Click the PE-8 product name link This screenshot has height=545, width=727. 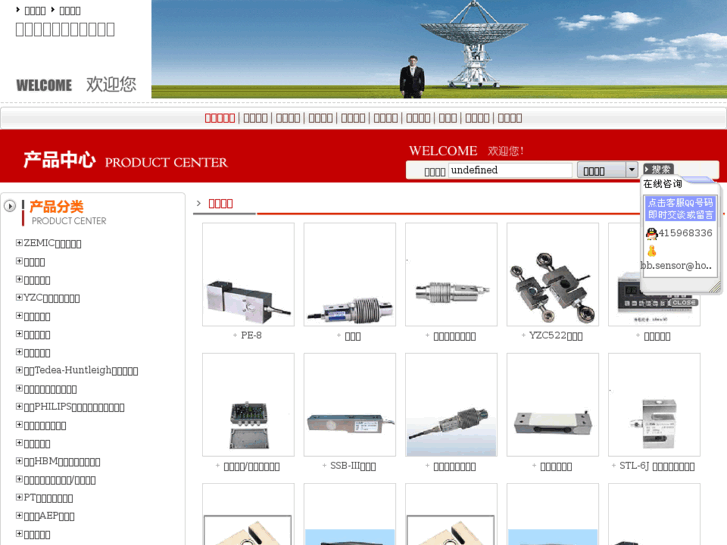pyautogui.click(x=251, y=335)
